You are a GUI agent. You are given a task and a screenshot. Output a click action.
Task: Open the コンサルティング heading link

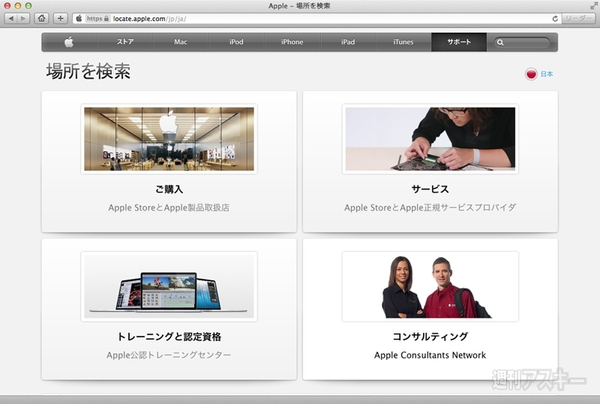(x=430, y=337)
